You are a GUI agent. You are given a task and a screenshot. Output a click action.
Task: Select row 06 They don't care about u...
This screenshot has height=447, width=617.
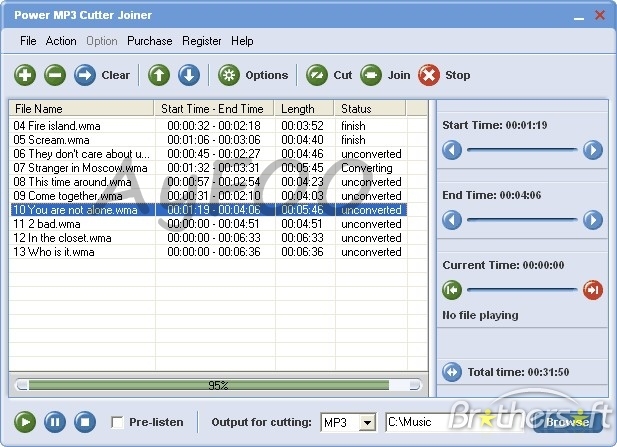coord(209,154)
